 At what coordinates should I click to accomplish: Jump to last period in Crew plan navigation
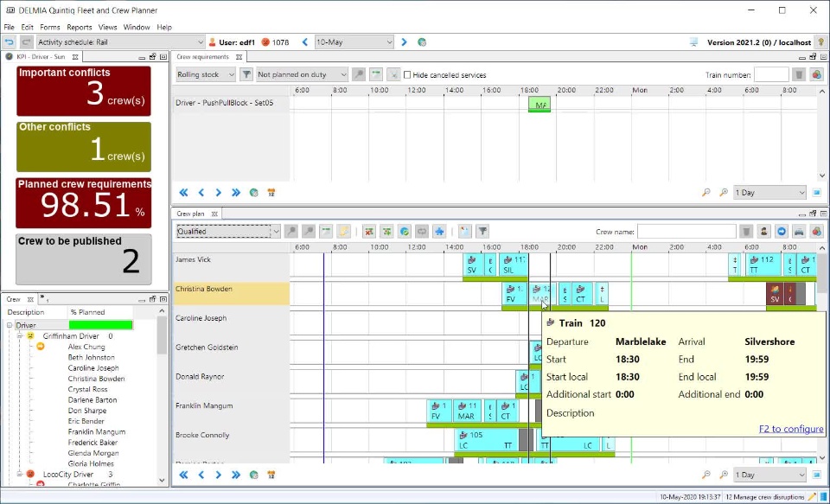[236, 475]
